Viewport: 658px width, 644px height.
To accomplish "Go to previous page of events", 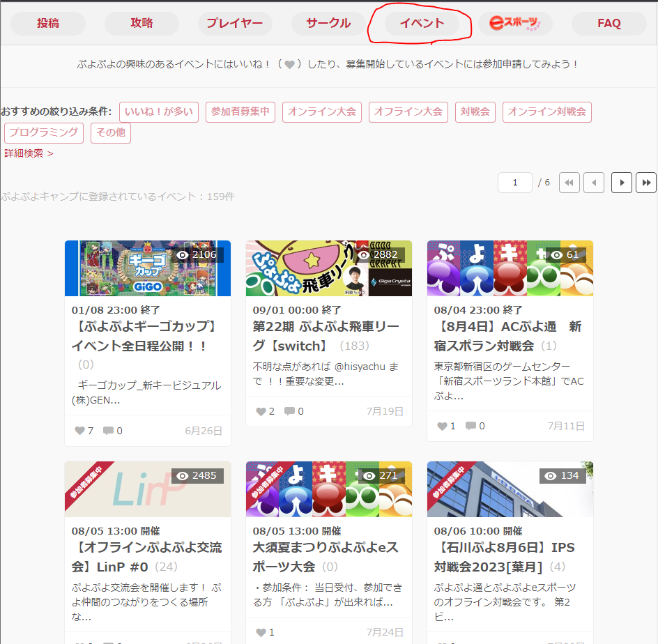I will pos(594,183).
